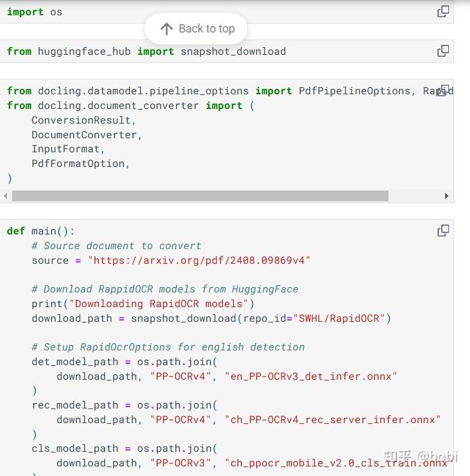Image resolution: width=470 pixels, height=476 pixels.
Task: Click the horizontal scrollbar right arrow
Action: coord(446,196)
